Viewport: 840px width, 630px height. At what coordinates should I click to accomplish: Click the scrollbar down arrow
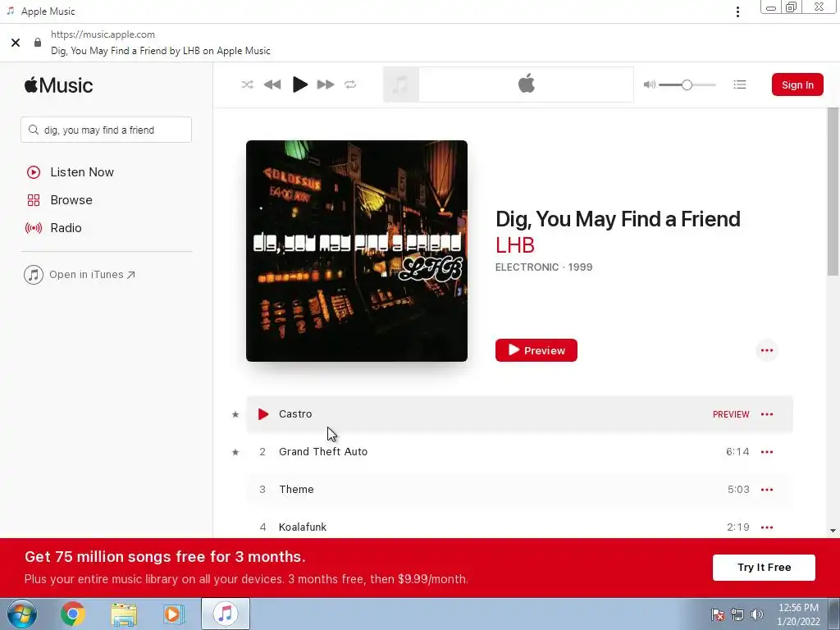click(833, 531)
